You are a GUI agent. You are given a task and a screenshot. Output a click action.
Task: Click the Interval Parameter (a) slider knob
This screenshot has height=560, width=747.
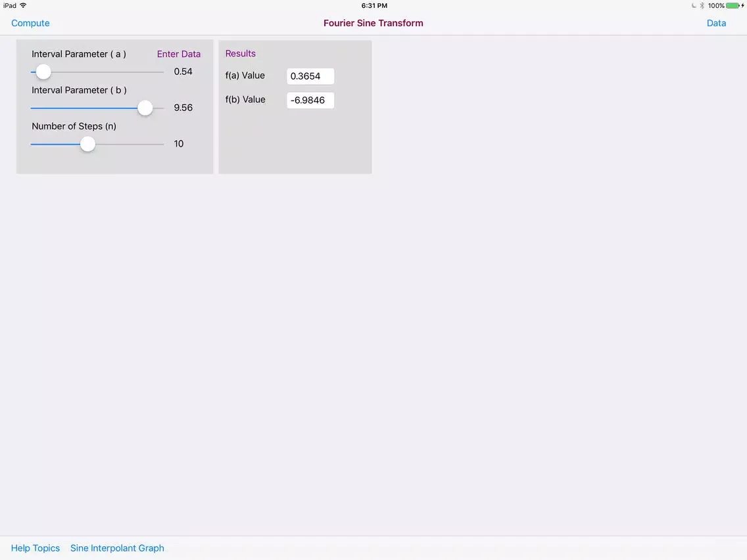(x=43, y=72)
